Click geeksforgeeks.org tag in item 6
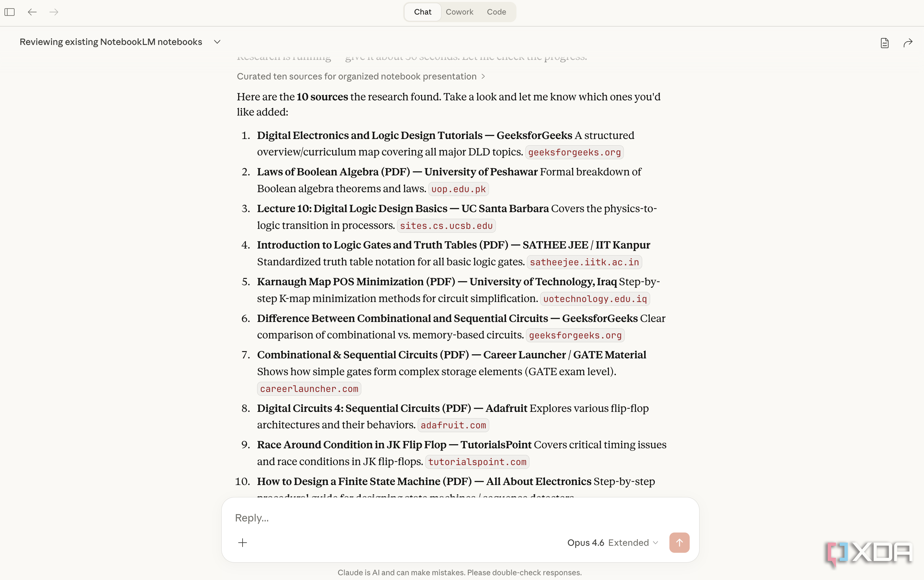The height and width of the screenshot is (580, 924). click(575, 335)
